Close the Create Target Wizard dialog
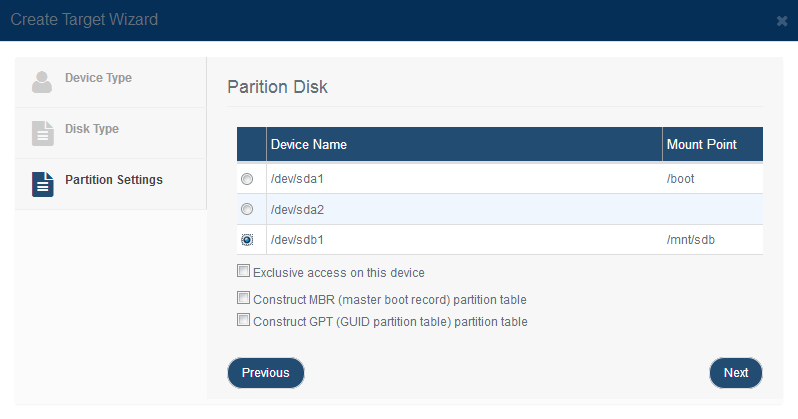 tap(782, 21)
